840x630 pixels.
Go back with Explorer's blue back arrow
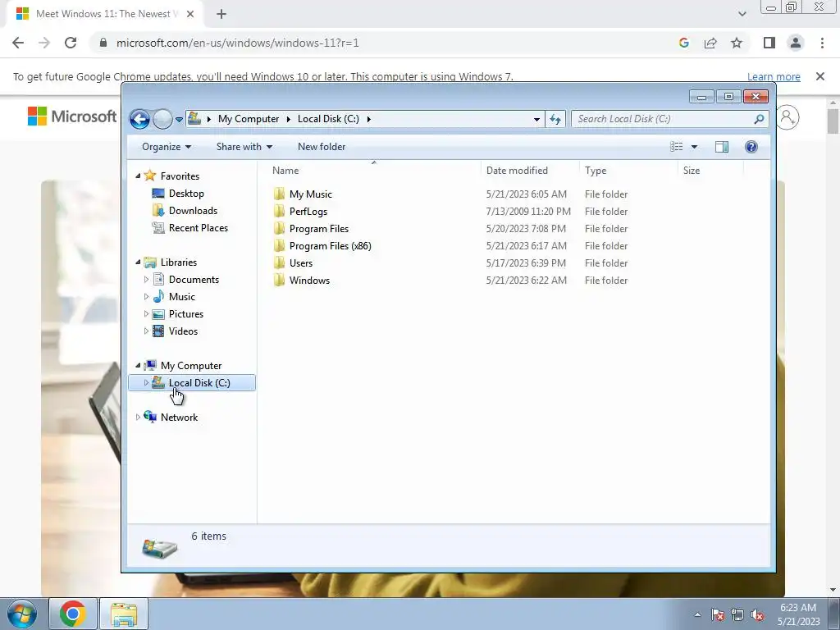pyautogui.click(x=139, y=119)
